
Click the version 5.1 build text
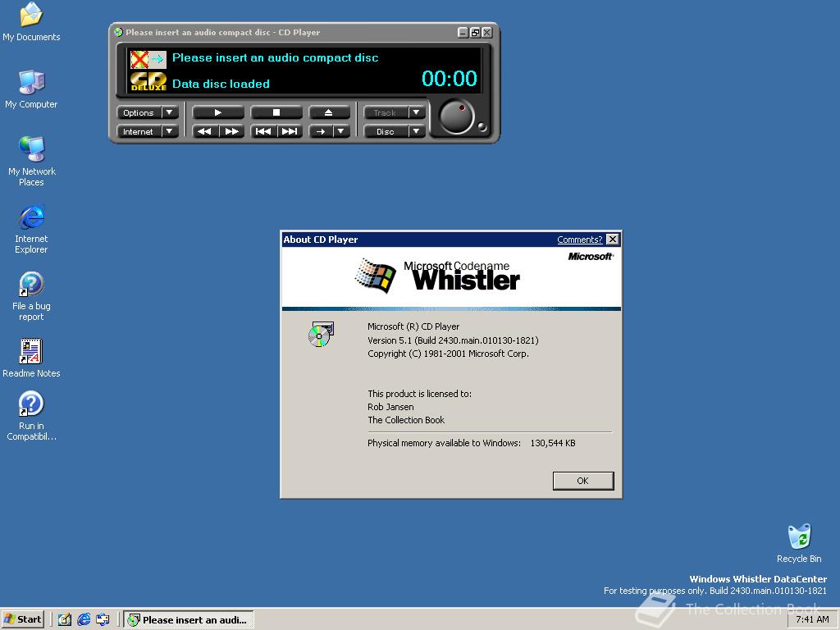click(x=453, y=340)
